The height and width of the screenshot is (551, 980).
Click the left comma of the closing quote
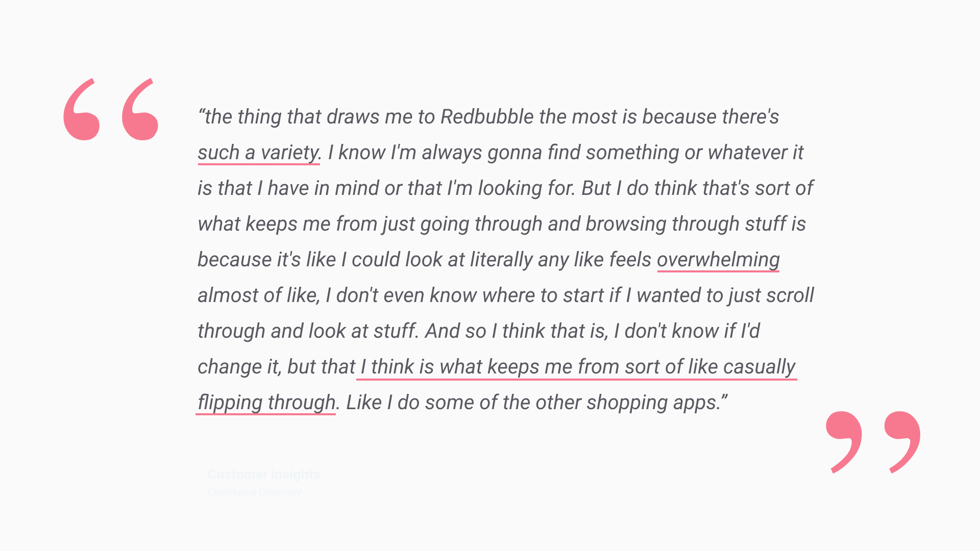pos(844,441)
